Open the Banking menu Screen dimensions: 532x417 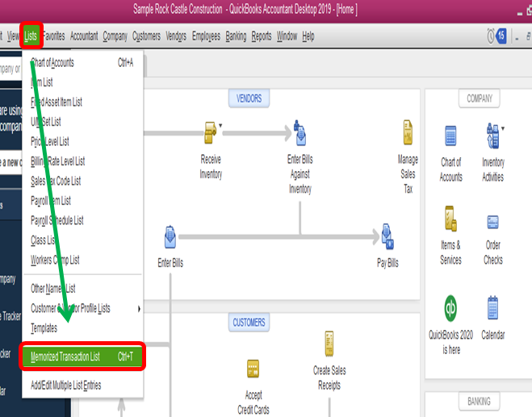click(x=236, y=36)
